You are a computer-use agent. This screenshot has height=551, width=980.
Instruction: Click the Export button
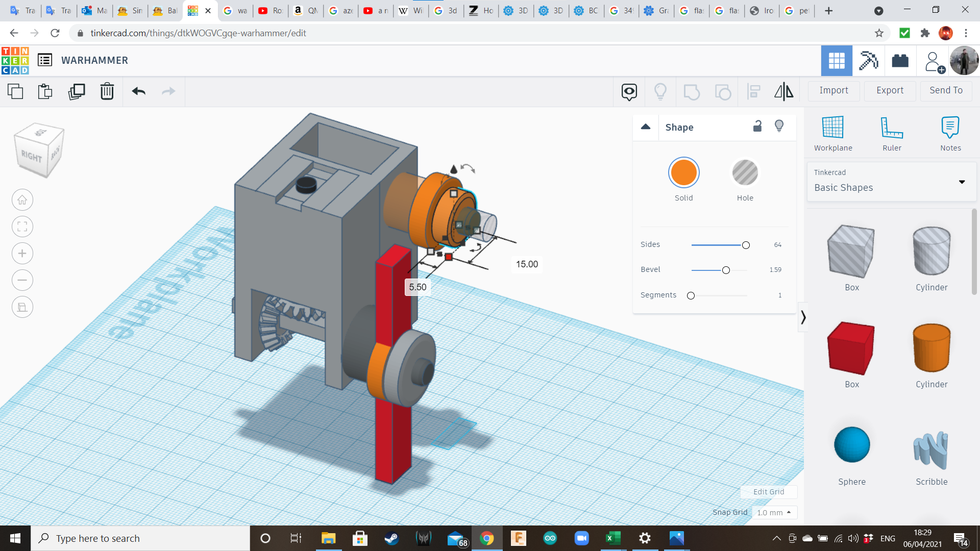[x=890, y=90]
